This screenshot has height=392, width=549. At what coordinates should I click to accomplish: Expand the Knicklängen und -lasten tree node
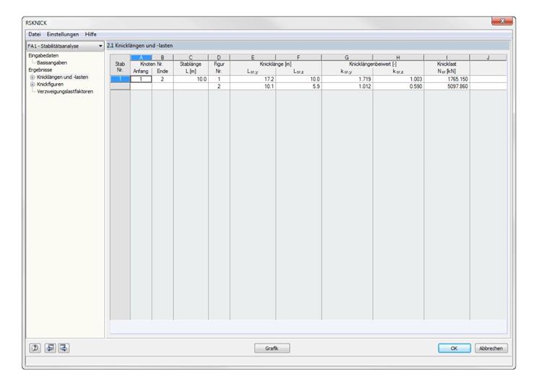[33, 77]
